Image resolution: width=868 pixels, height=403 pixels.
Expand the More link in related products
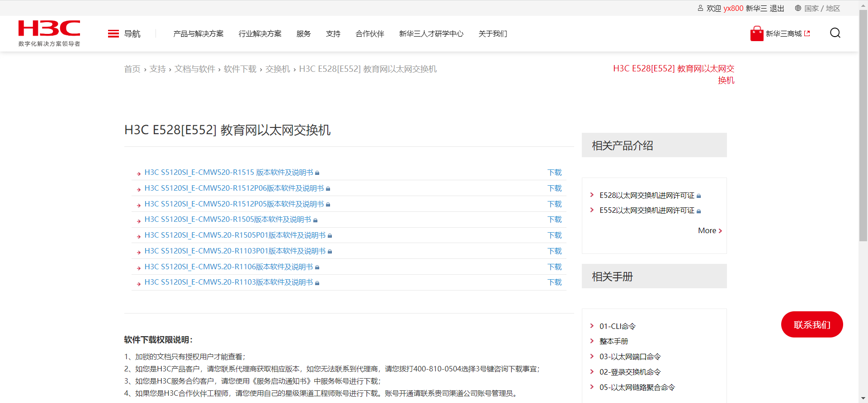click(x=710, y=230)
